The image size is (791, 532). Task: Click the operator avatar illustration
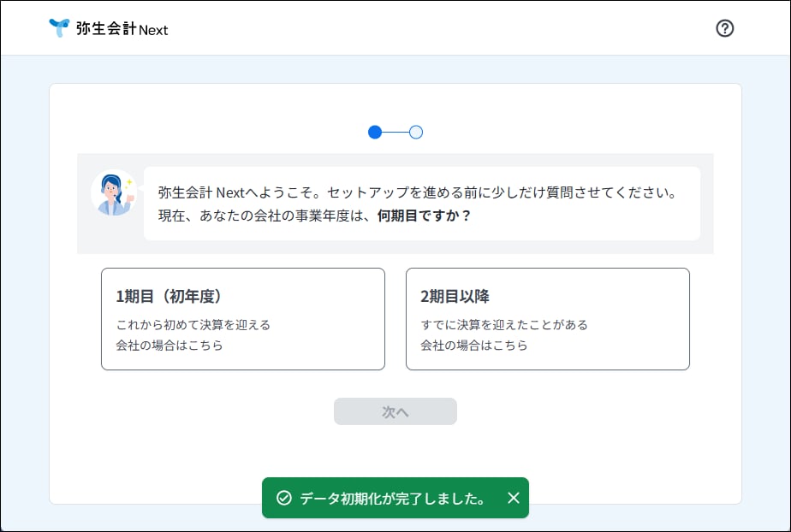(114, 193)
